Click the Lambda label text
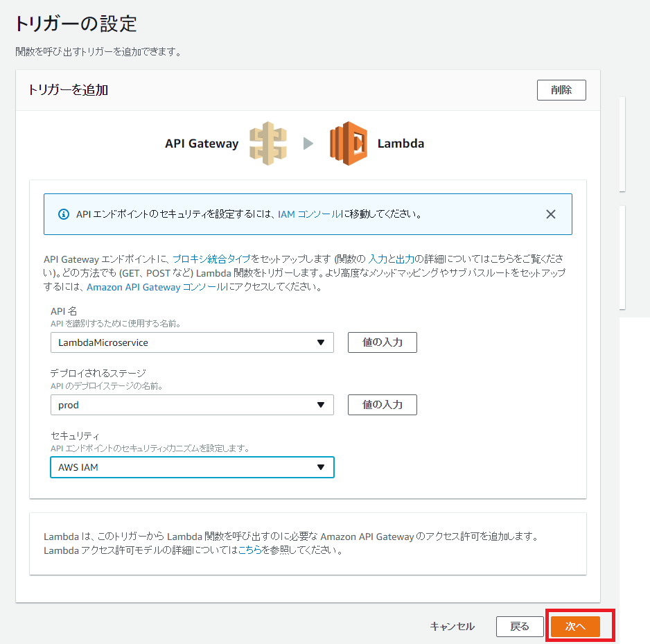Screen dimensions: 650x644 [x=401, y=143]
